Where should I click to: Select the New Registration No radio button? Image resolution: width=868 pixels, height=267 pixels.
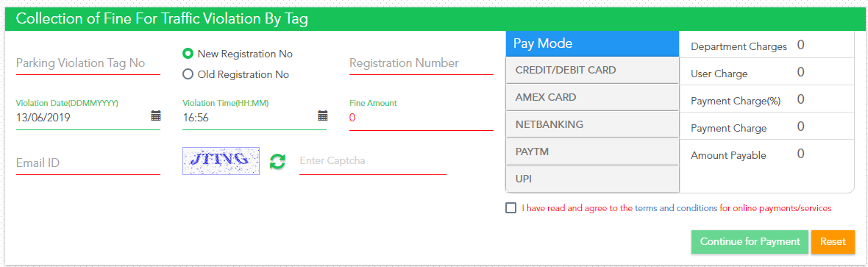(188, 54)
